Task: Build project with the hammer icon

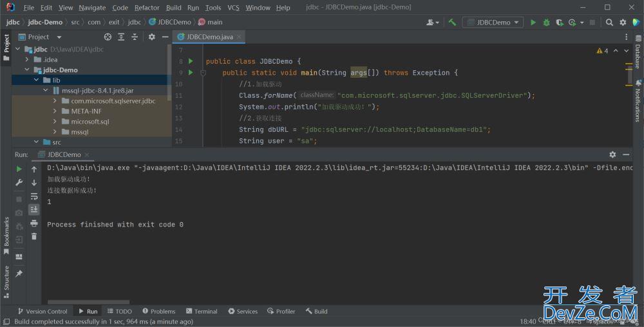Action: 452,23
